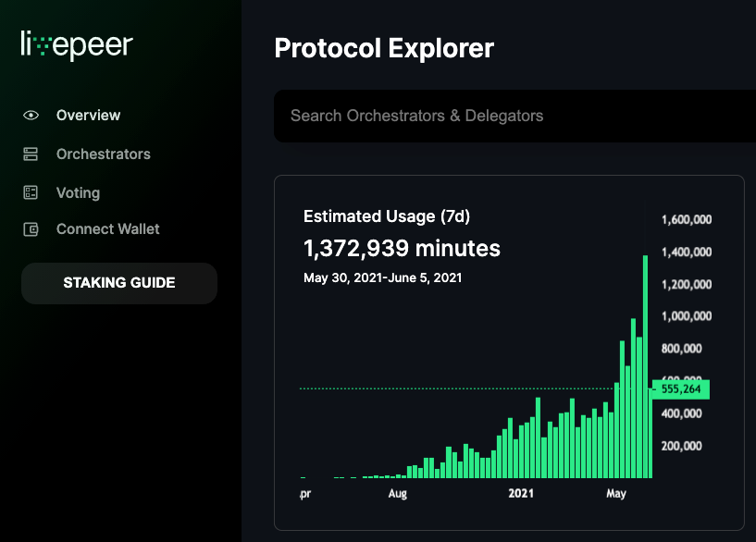
Task: Click the 800,000 axis label
Action: pos(682,349)
